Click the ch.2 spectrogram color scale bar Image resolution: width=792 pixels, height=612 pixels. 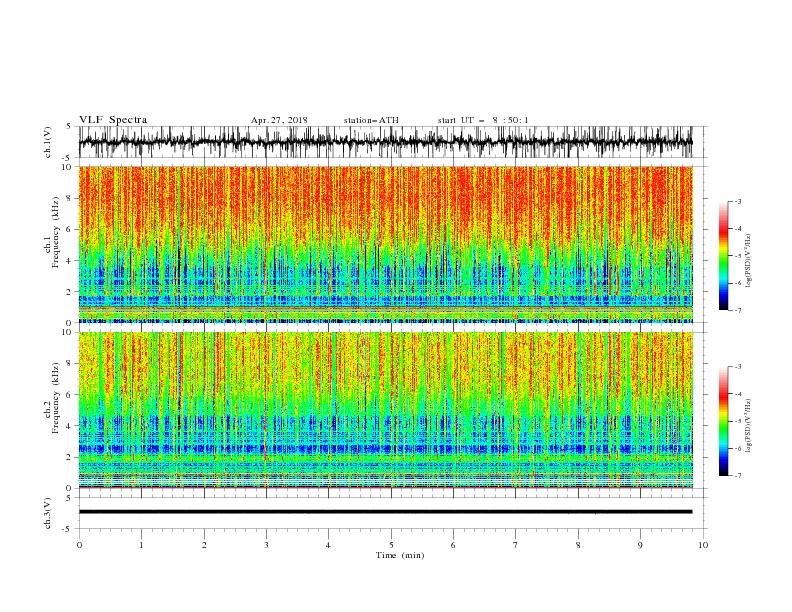tap(723, 421)
